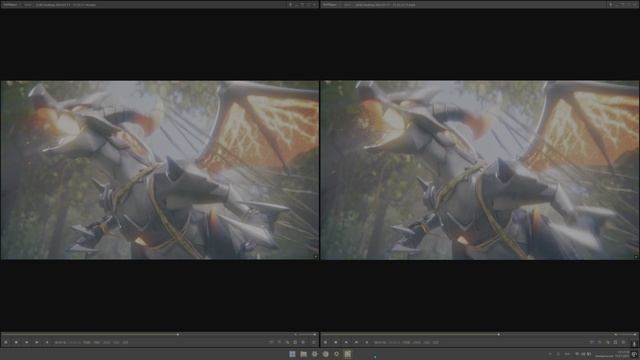The width and height of the screenshot is (640, 360).
Task: Click the leftmost playback button in right player
Action: pos(325,342)
